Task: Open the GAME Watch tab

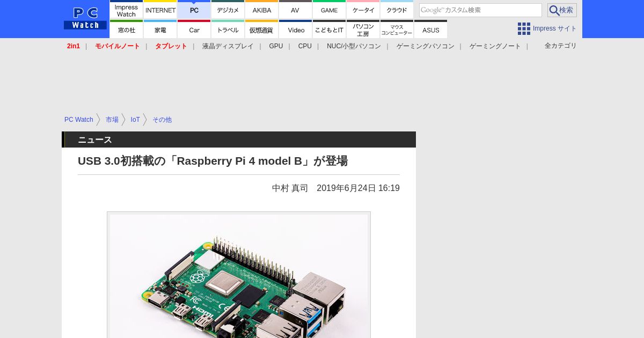Action: (x=329, y=9)
